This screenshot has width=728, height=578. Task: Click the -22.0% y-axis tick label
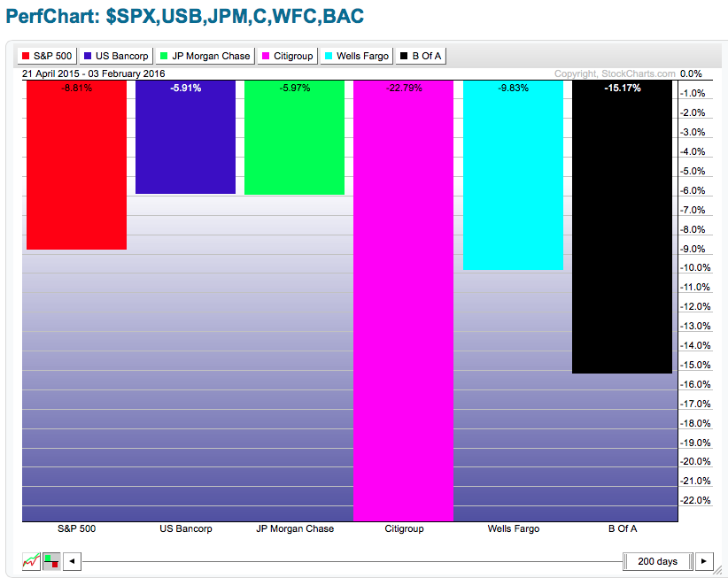[695, 500]
